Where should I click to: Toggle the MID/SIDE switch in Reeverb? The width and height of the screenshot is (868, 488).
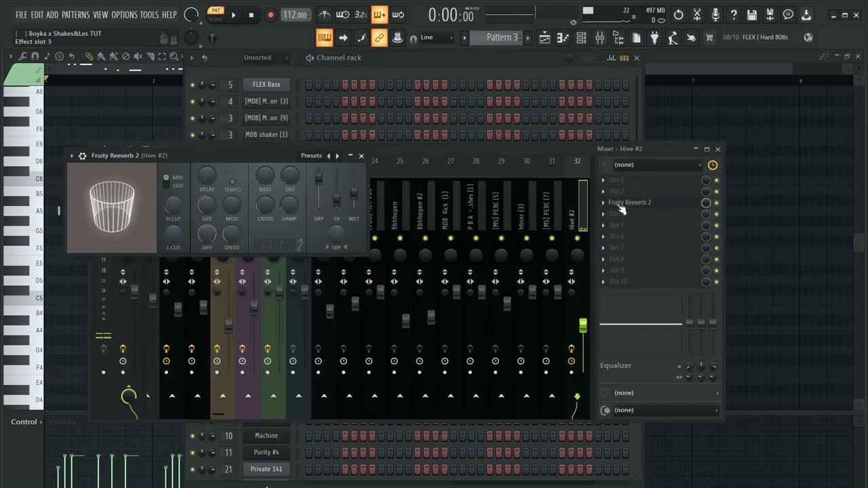pos(166,181)
